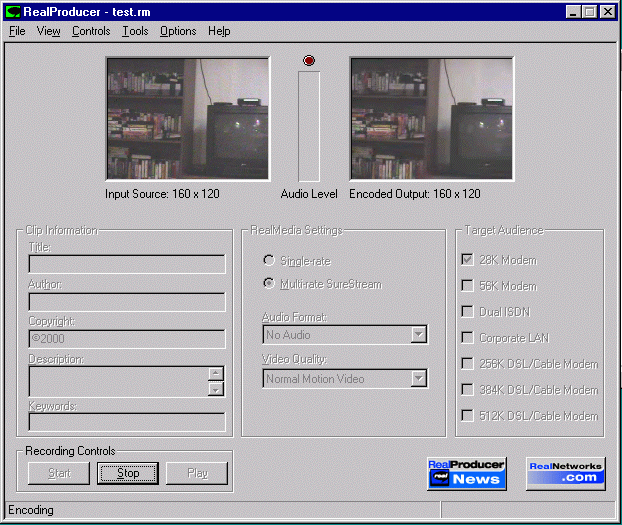The height and width of the screenshot is (525, 622).
Task: Click the red recording indicator light
Action: pyautogui.click(x=309, y=60)
